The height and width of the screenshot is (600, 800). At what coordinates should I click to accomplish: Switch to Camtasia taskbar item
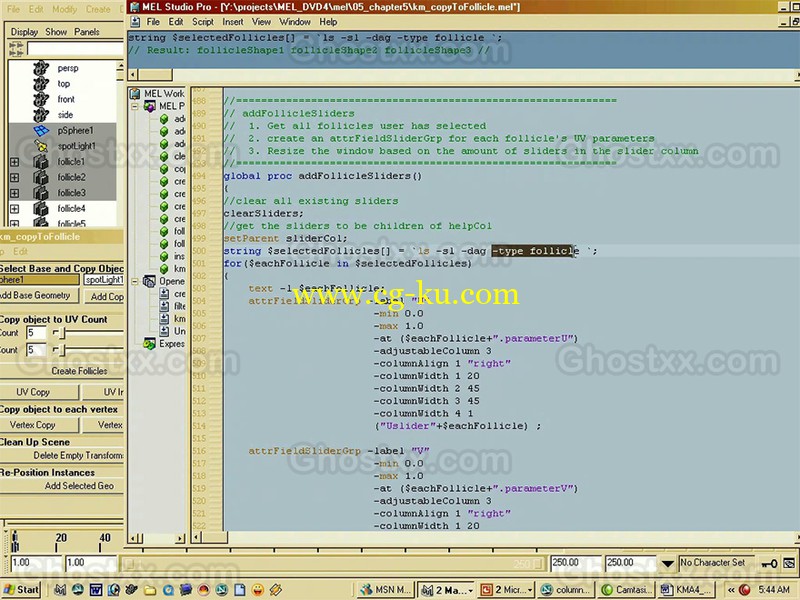pyautogui.click(x=627, y=590)
